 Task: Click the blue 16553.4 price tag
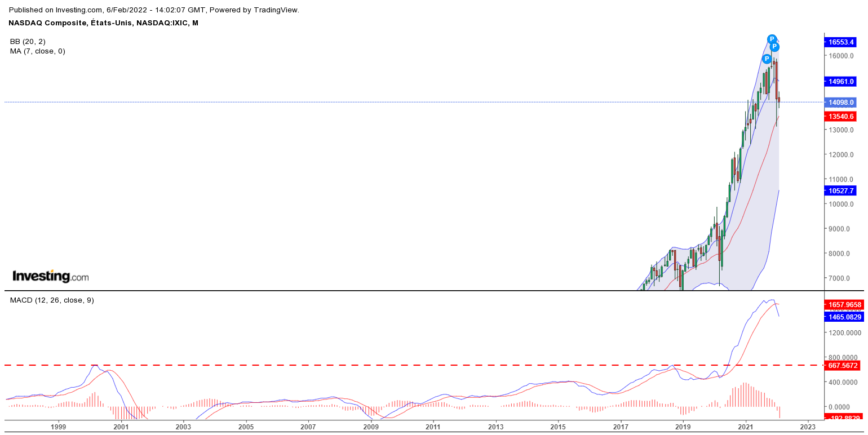pyautogui.click(x=841, y=42)
